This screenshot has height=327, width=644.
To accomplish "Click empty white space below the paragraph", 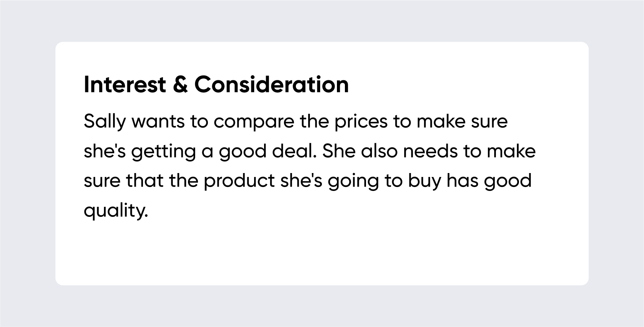I will [319, 255].
